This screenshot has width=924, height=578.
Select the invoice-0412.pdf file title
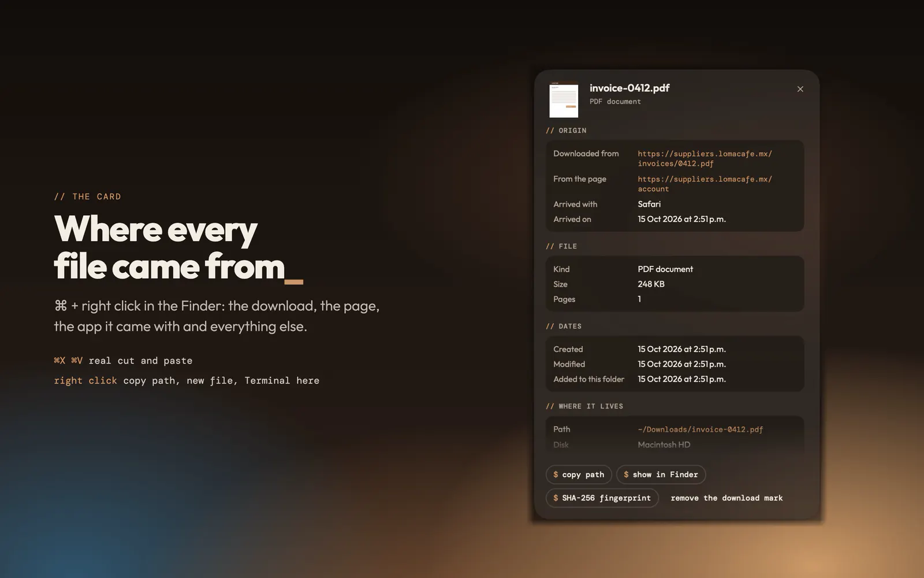[629, 88]
